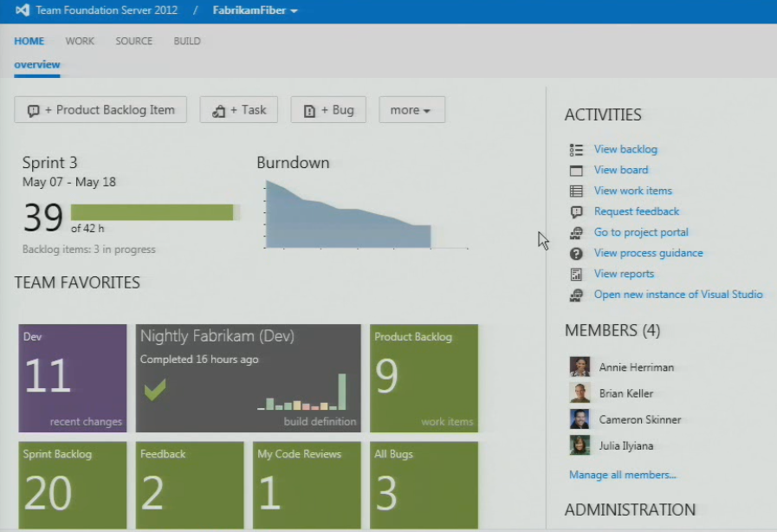Click the green build success checkmark
The height and width of the screenshot is (532, 777).
(155, 389)
